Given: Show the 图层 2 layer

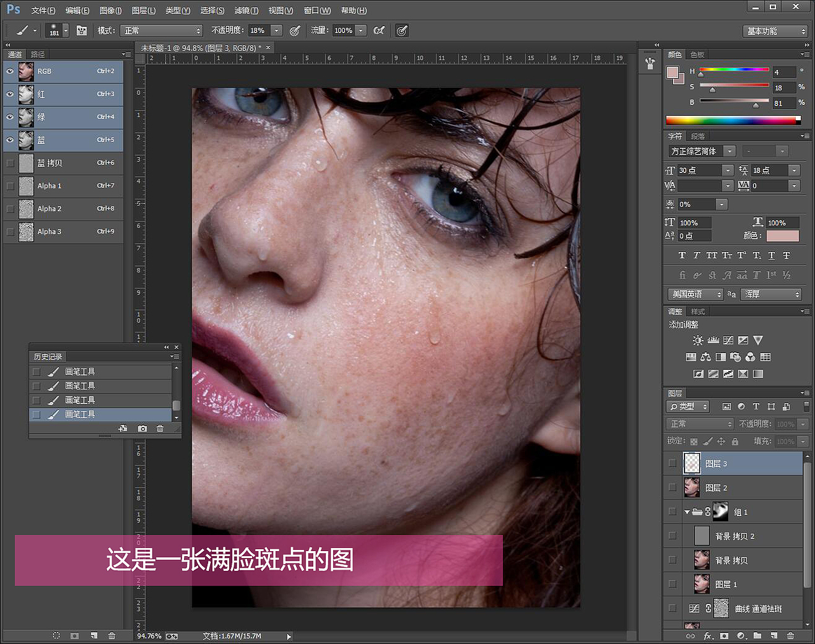Looking at the screenshot, I should click(x=672, y=487).
